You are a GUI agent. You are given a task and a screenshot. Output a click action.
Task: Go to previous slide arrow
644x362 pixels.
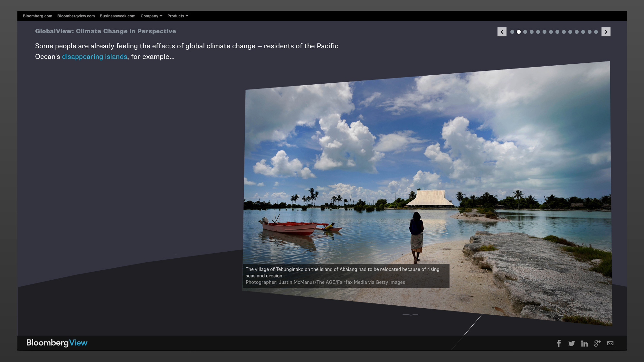click(502, 32)
